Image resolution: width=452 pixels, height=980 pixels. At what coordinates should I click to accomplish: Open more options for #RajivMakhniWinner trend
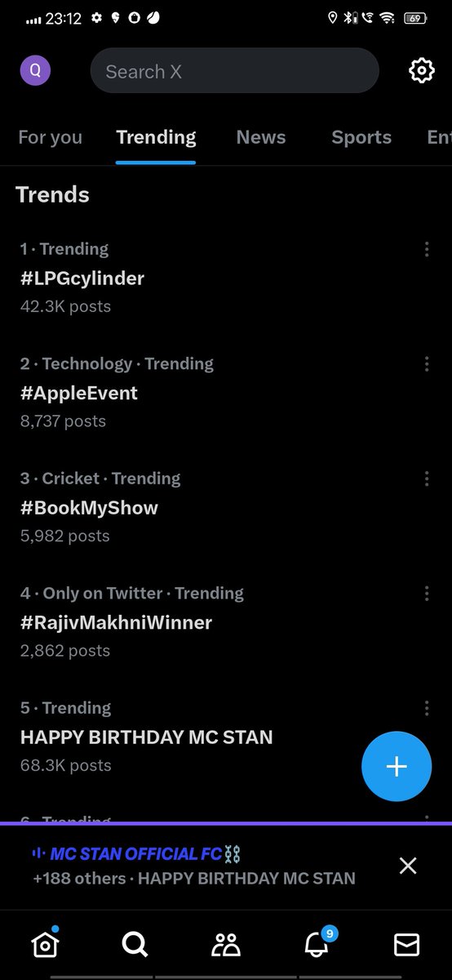coord(427,594)
